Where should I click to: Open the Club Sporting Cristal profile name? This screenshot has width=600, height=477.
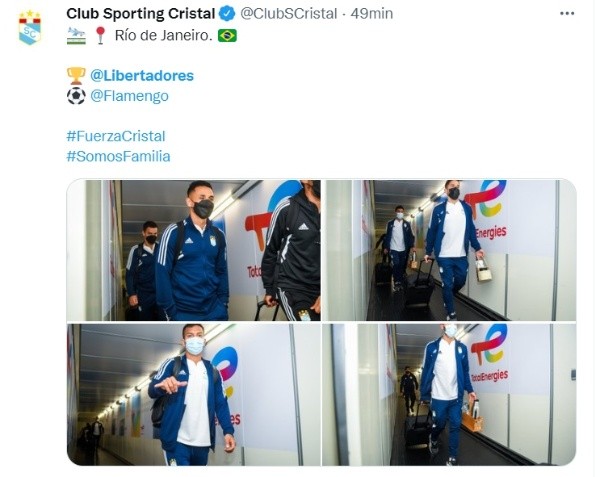tap(140, 14)
